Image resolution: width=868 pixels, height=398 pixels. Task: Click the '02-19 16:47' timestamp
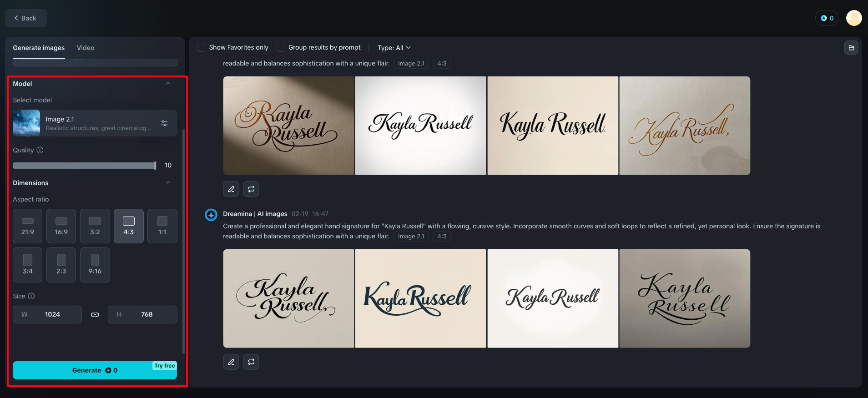click(310, 214)
